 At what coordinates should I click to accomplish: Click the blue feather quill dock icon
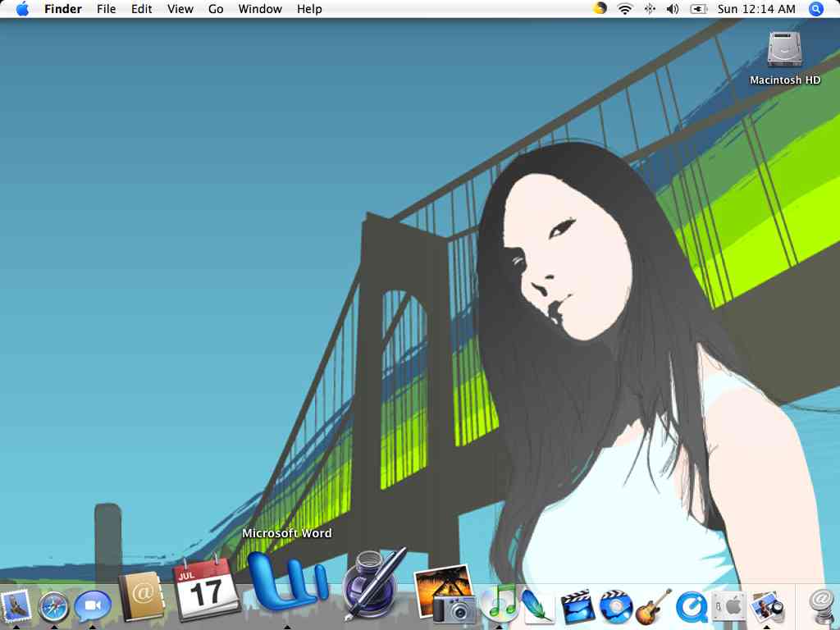tap(537, 606)
